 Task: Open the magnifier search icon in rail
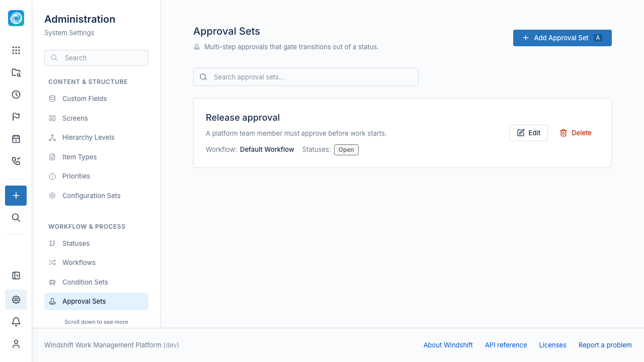16,218
